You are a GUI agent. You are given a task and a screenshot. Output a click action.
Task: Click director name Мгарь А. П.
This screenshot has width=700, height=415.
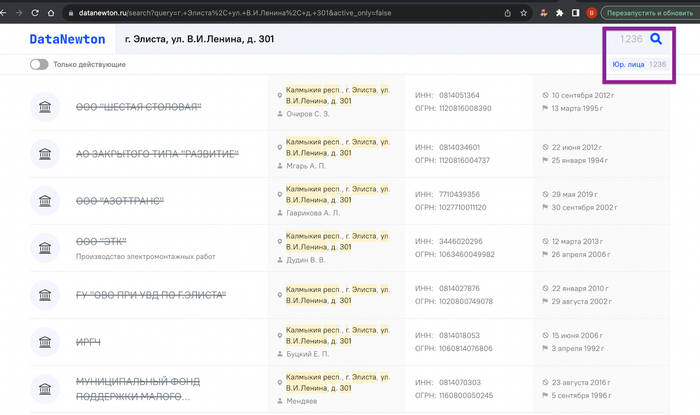[306, 166]
